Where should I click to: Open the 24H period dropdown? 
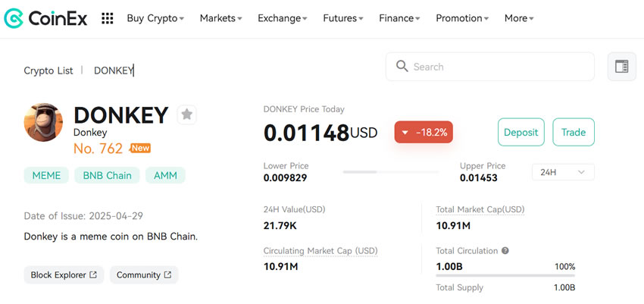coord(563,172)
